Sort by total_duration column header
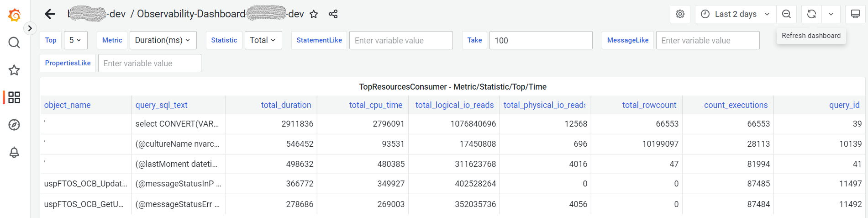 [286, 105]
